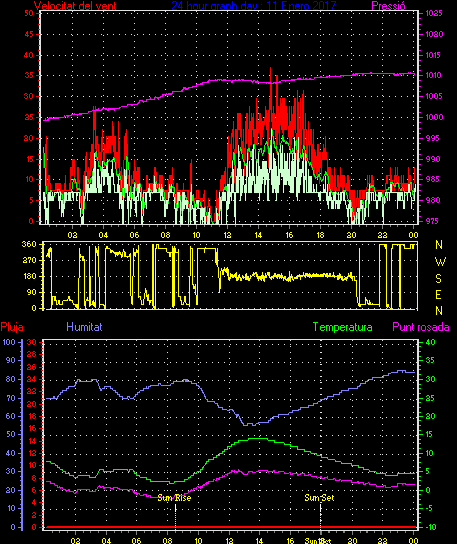Image resolution: width=457 pixels, height=544 pixels.
Task: Click red wind speed axis value 45
Action: point(29,34)
